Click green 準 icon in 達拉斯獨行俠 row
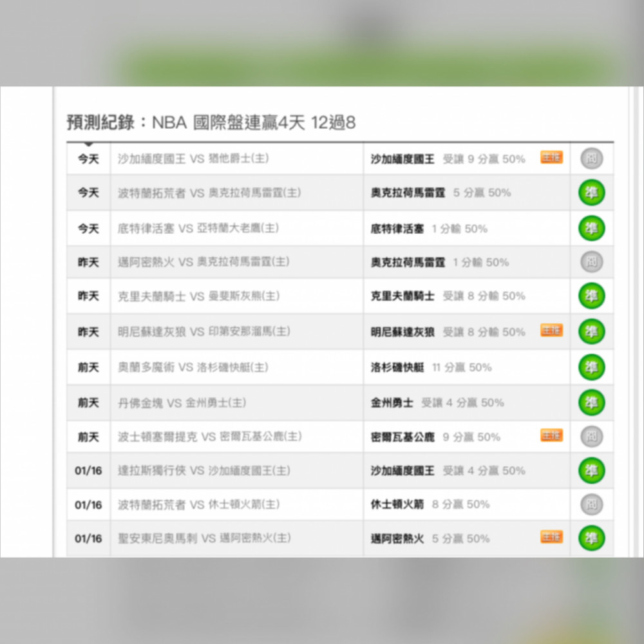This screenshot has width=644, height=644. tap(591, 471)
